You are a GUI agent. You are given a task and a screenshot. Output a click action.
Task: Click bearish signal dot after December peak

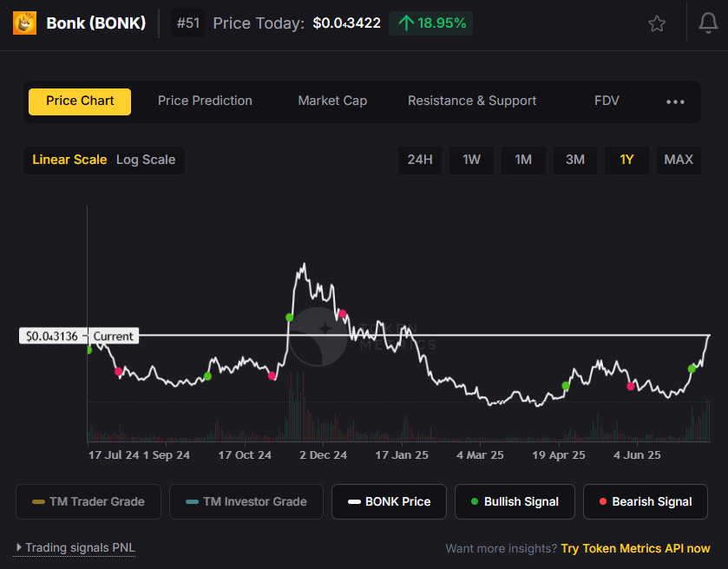343,314
